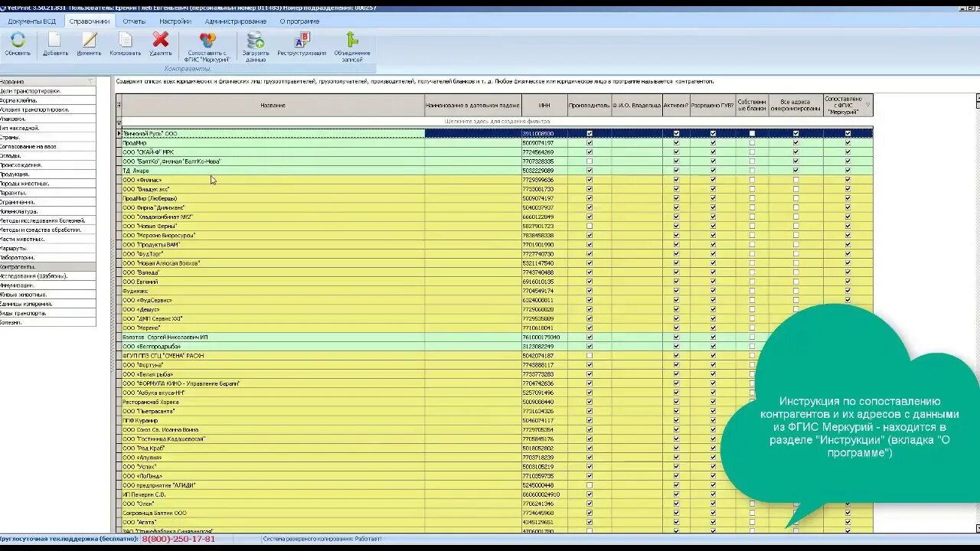Screen dimensions: 980x551
Task: Click the Производитель column header
Action: pyautogui.click(x=589, y=105)
